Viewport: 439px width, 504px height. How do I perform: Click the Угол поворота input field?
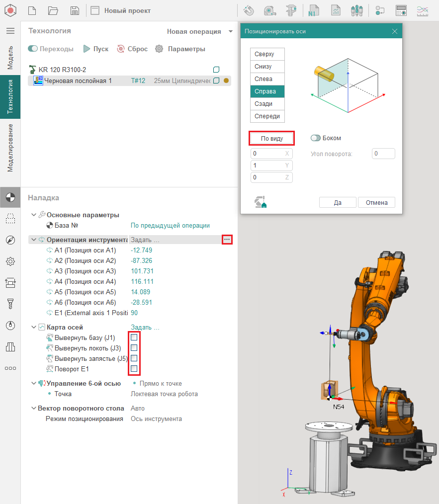pos(383,154)
